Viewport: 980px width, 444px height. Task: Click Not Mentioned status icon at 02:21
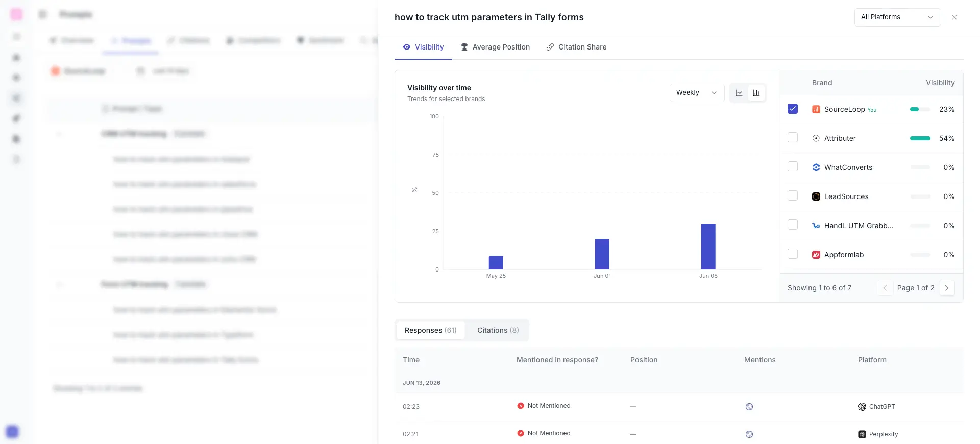[x=521, y=433]
